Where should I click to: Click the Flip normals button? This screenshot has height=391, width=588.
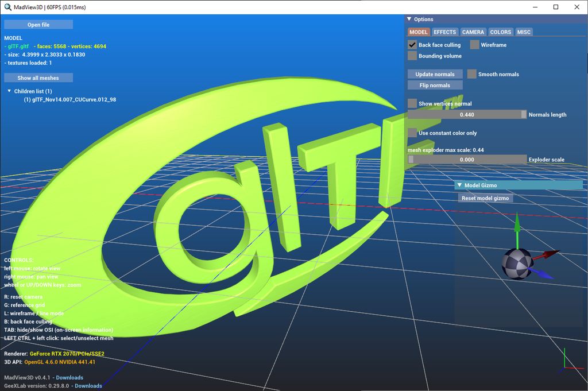[435, 85]
